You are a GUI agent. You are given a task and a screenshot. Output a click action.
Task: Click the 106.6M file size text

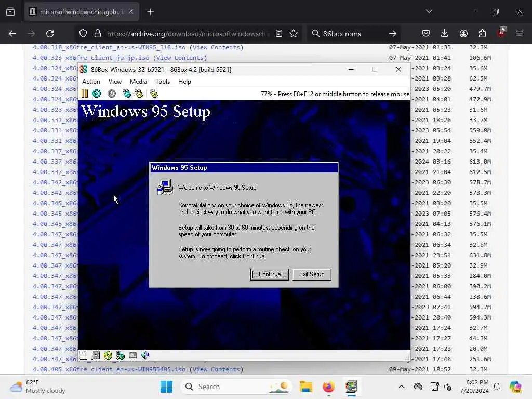click(480, 58)
